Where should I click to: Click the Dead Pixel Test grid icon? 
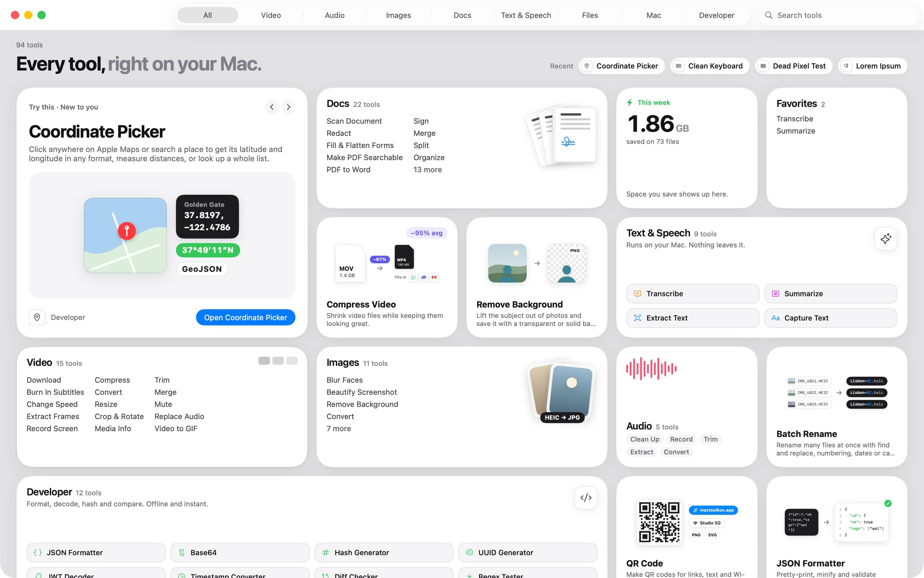pos(763,66)
